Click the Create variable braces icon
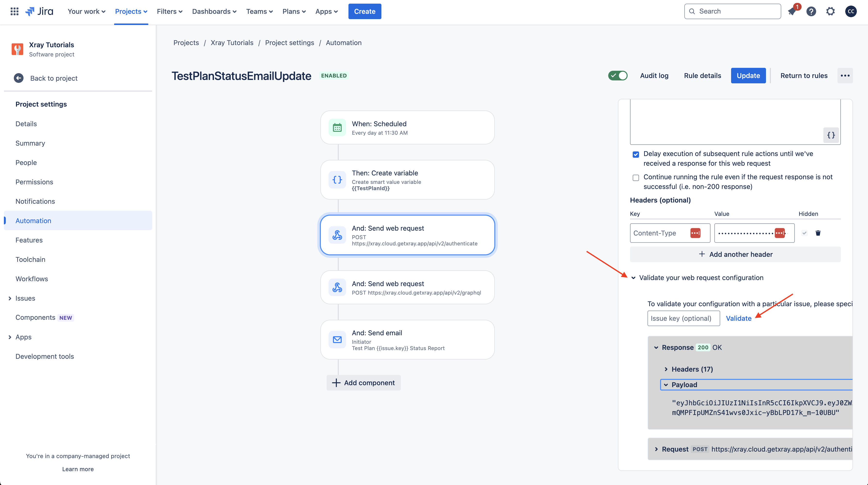This screenshot has height=485, width=868. pos(337,180)
